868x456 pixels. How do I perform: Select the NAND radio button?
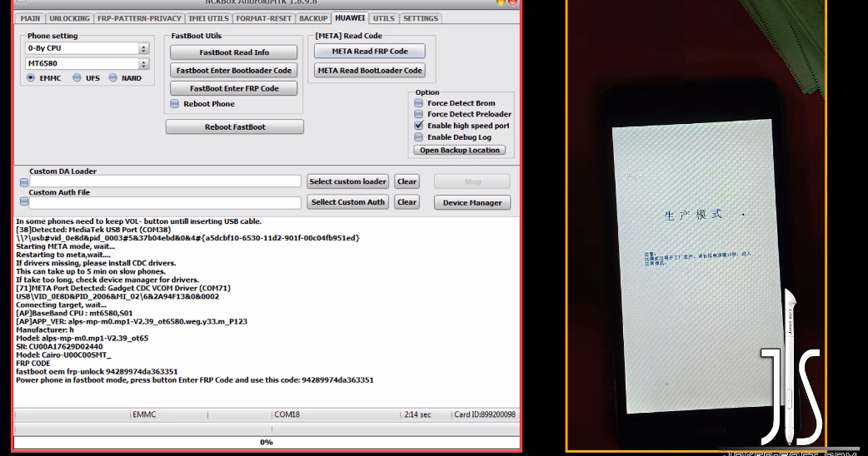click(113, 78)
